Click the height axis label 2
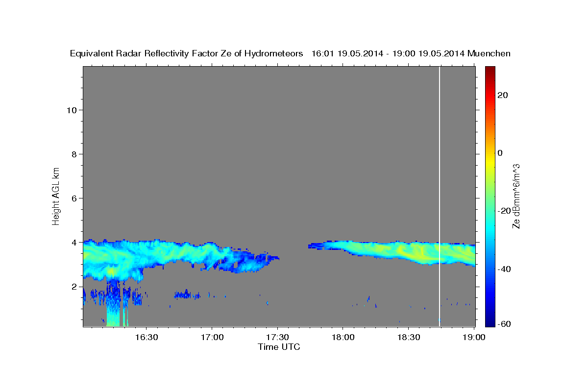This screenshot has width=588, height=392. (74, 286)
